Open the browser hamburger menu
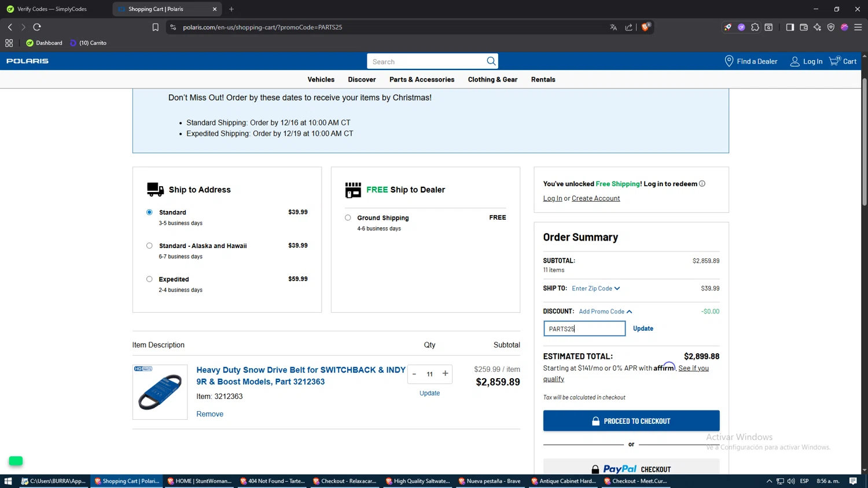 pyautogui.click(x=858, y=27)
